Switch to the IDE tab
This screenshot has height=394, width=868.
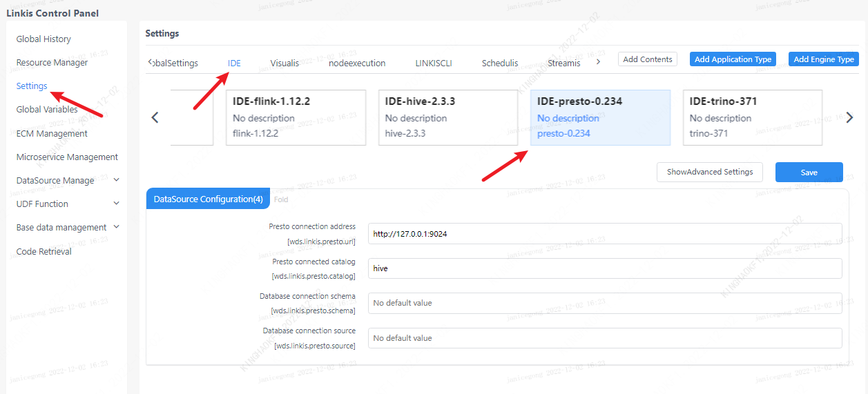pyautogui.click(x=234, y=63)
